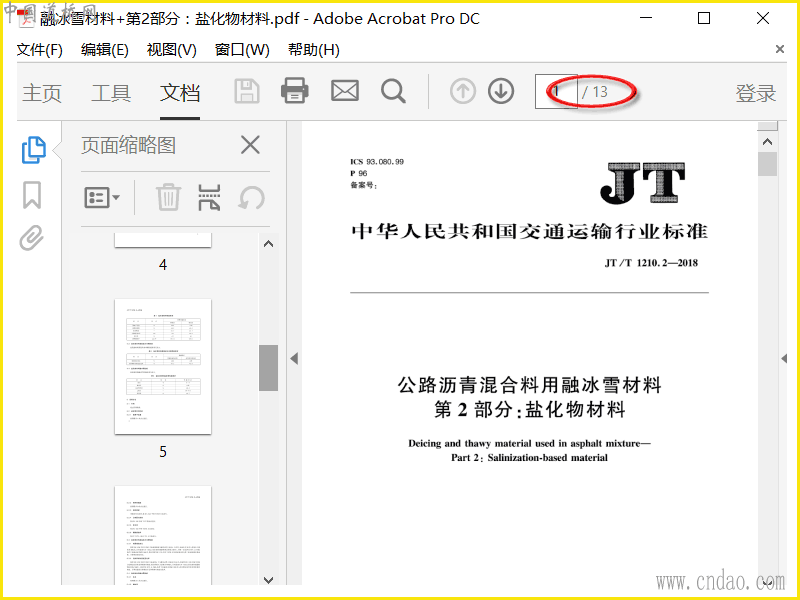
Task: Open the 编辑(E) menu
Action: [105, 50]
